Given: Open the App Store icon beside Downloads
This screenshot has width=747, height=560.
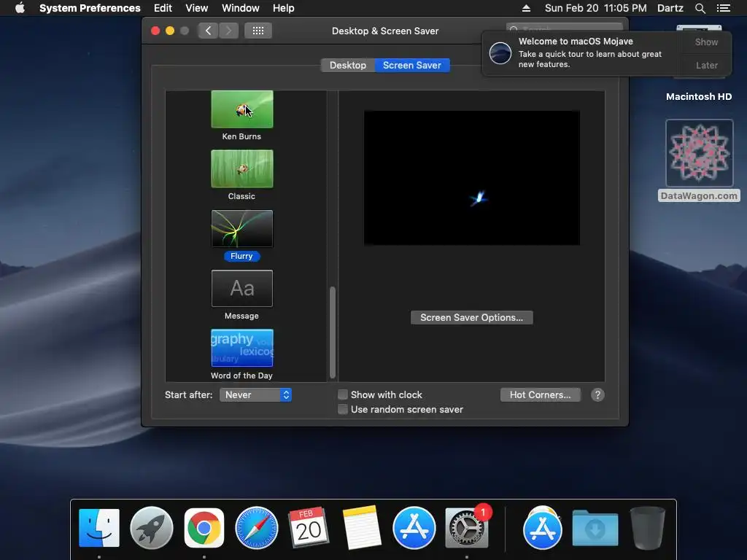Looking at the screenshot, I should [543, 528].
